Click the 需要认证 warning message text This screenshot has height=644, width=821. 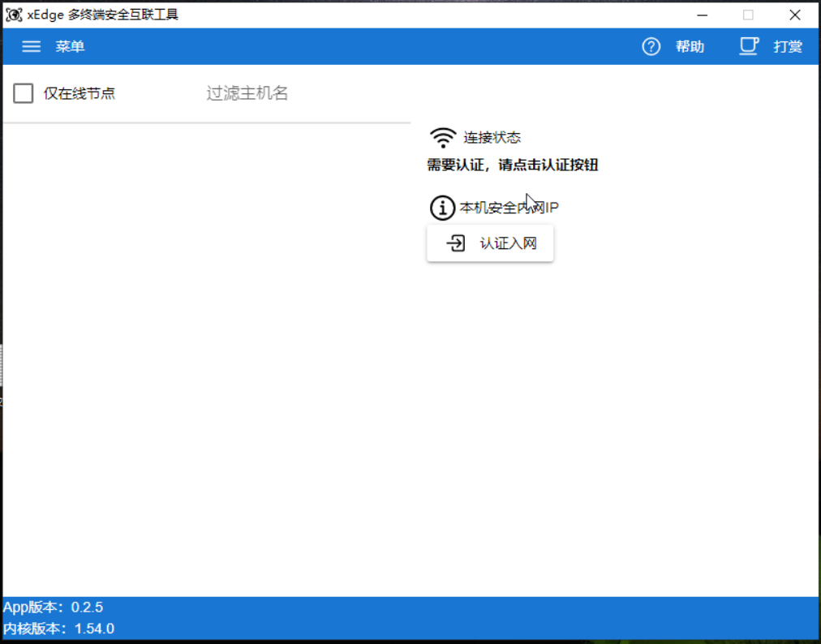(511, 165)
